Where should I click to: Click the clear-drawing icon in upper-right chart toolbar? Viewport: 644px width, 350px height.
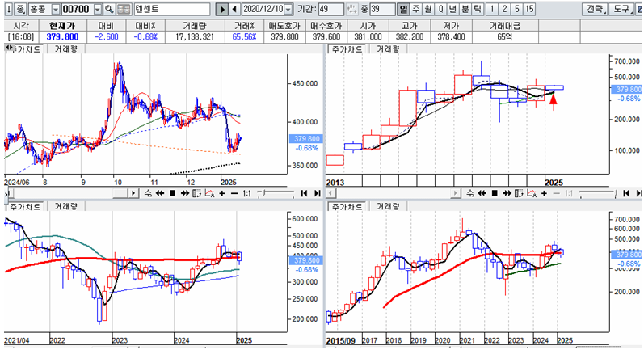pyautogui.click(x=532, y=193)
